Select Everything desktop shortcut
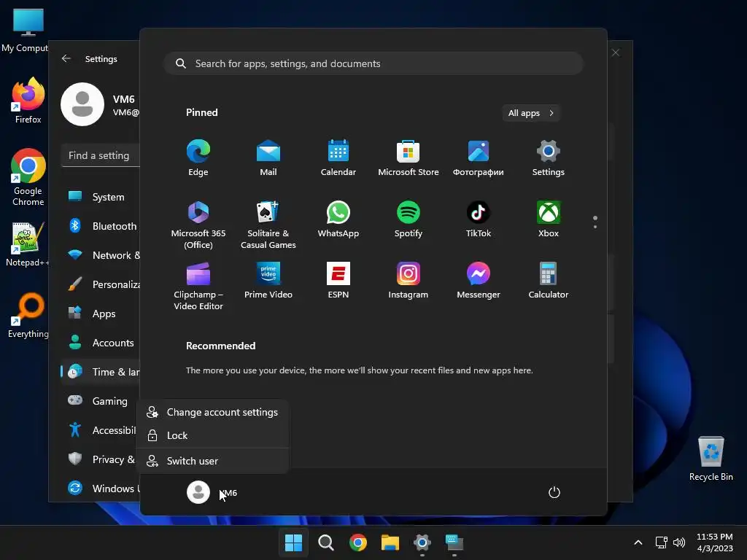 [28, 315]
